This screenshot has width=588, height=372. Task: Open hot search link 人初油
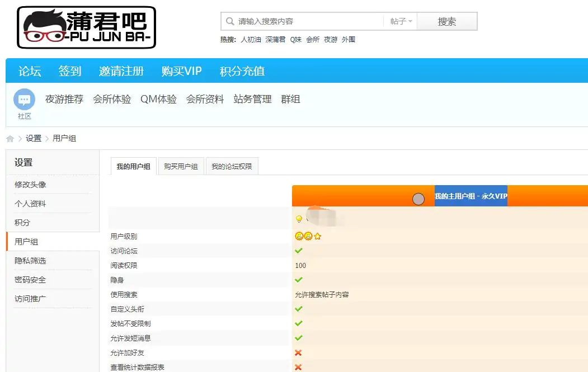point(251,39)
